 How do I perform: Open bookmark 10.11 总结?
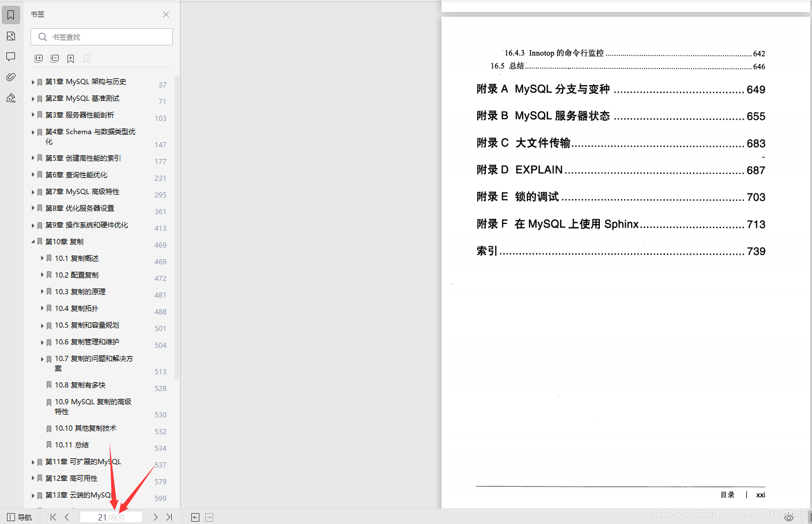coord(71,445)
